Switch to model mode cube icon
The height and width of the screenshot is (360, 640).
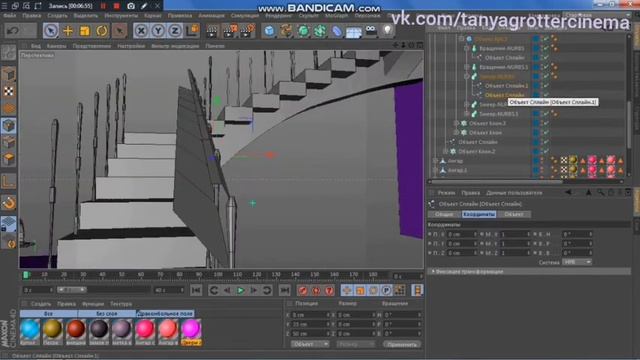pyautogui.click(x=9, y=74)
